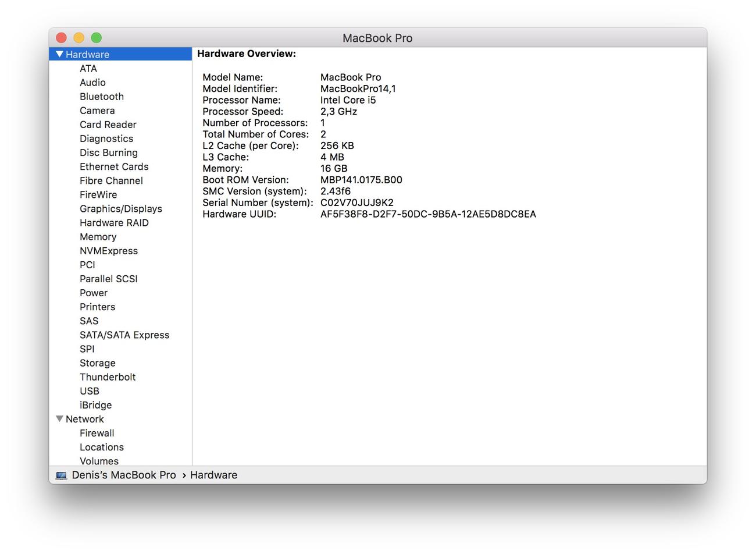Click Boot ROM version MBP141.0175.B00
Viewport: 756px width, 554px height.
(361, 180)
